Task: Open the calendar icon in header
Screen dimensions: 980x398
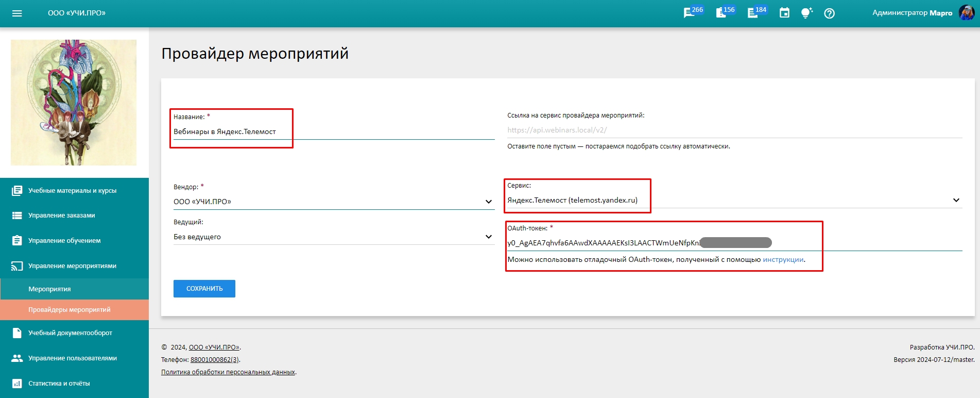Action: click(784, 13)
